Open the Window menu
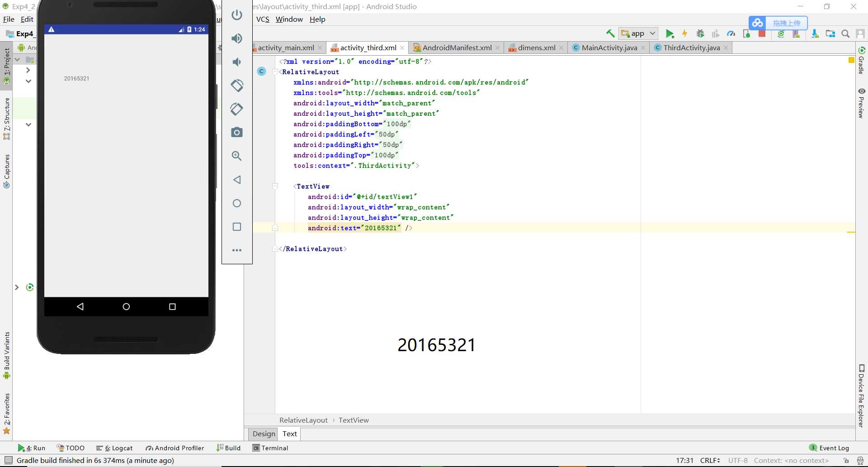Image resolution: width=868 pixels, height=467 pixels. 289,19
